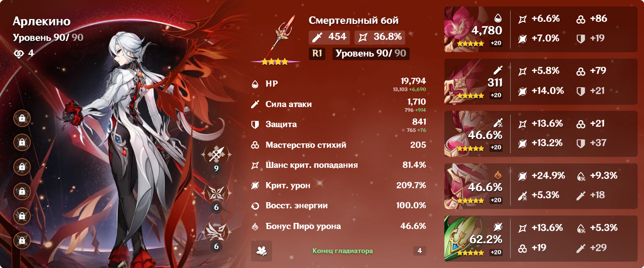Click the friendship level icon next to 4
644x268 pixels.
pyautogui.click(x=19, y=53)
